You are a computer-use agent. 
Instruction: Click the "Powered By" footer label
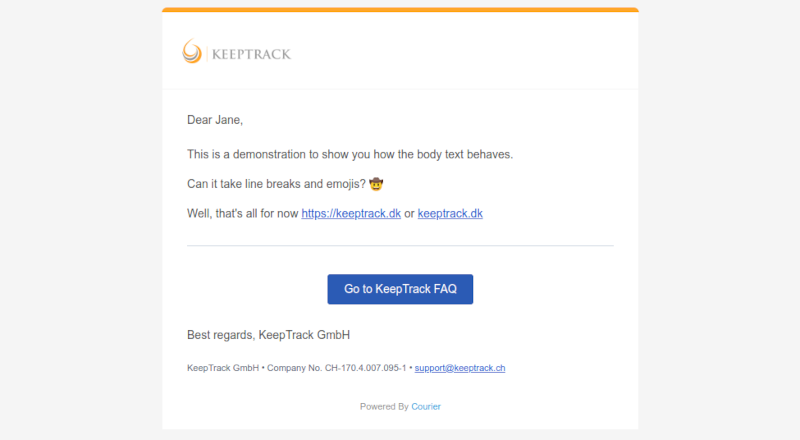[x=384, y=407]
